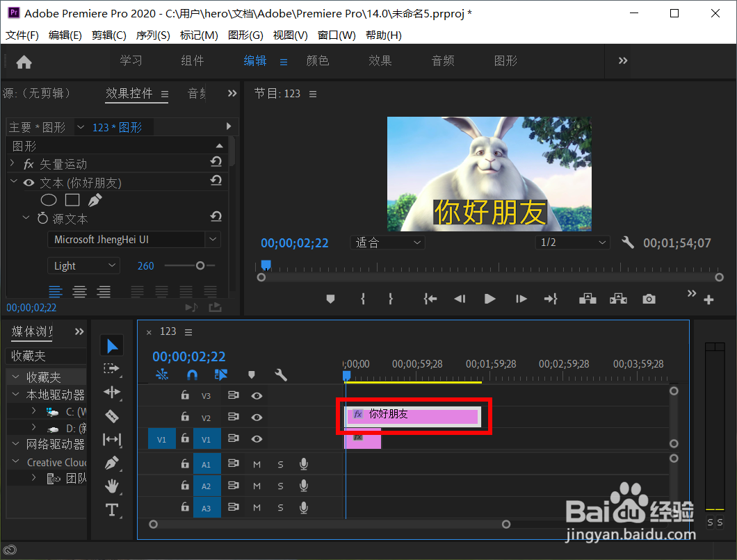
Task: Create an ellipse mask for the text
Action: coord(49,200)
